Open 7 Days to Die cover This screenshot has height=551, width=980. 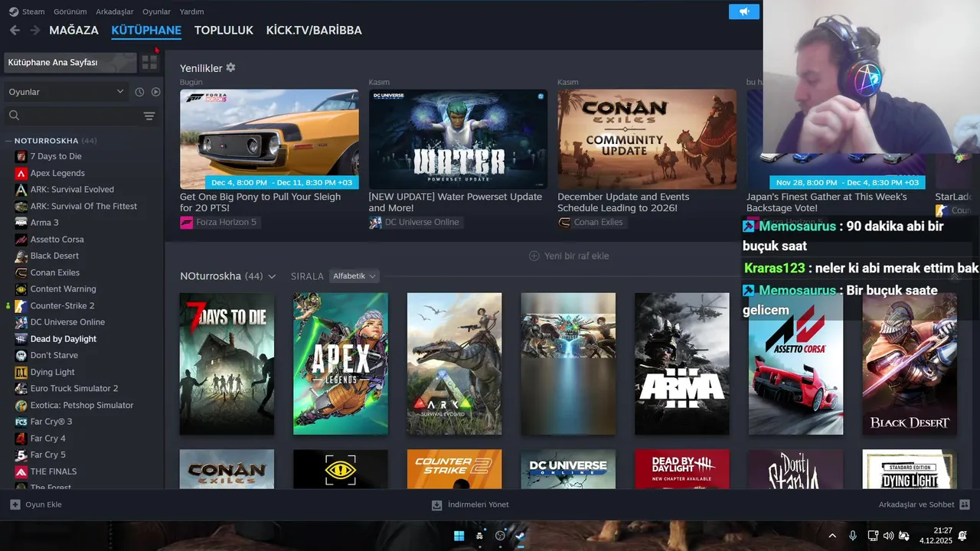point(227,364)
